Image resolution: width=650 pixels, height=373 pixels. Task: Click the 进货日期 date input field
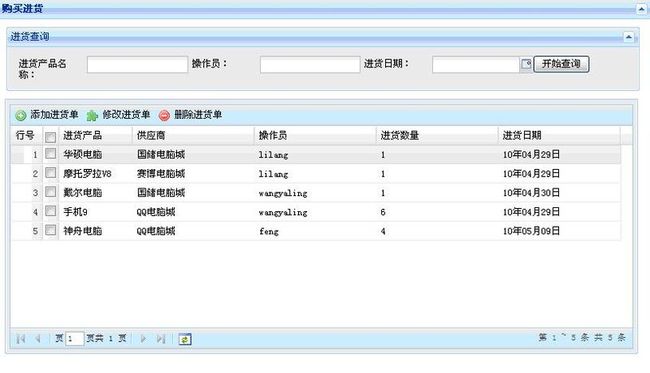[x=476, y=65]
